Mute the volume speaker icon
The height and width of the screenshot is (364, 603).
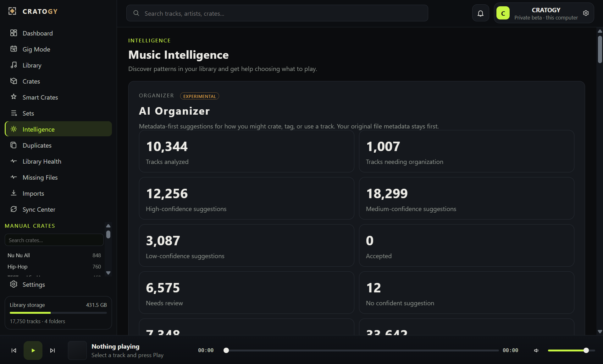[536, 350]
